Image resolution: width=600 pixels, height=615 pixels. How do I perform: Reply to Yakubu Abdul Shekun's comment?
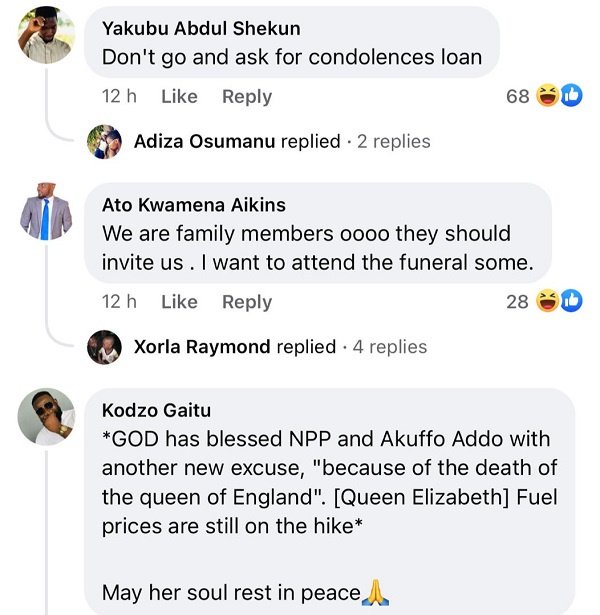(246, 97)
